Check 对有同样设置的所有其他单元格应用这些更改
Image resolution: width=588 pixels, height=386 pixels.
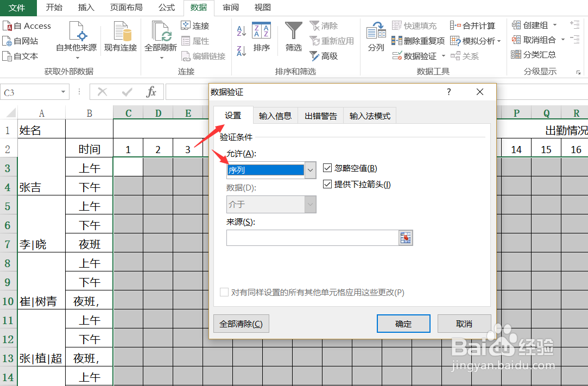(x=224, y=292)
